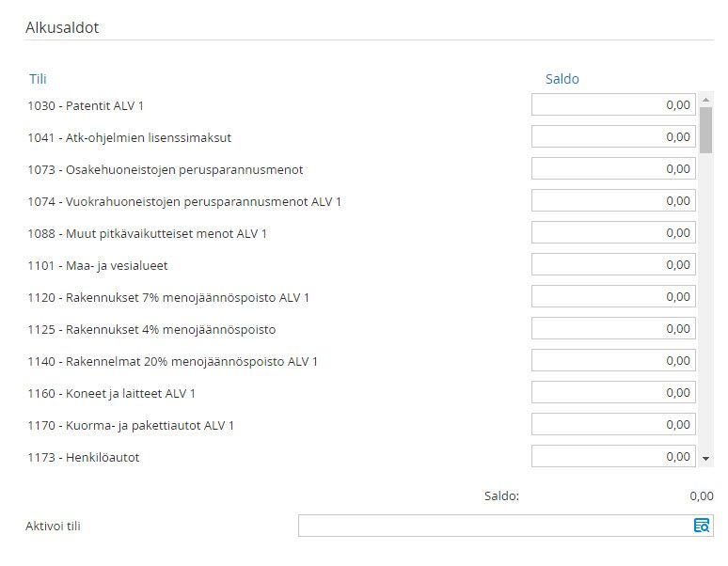Edit balance for 1125 Rakennukset 4% menojäännöspoisto
The image size is (728, 566).
coord(613,329)
